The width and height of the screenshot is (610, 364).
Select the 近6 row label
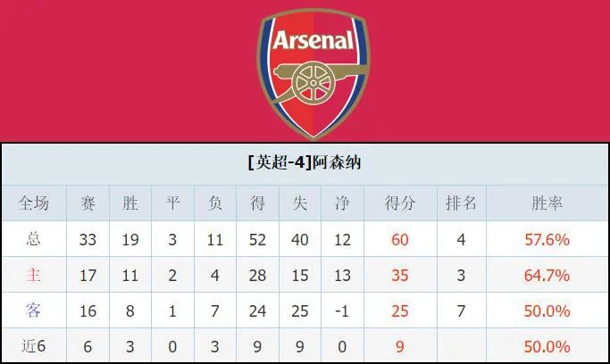(x=33, y=346)
